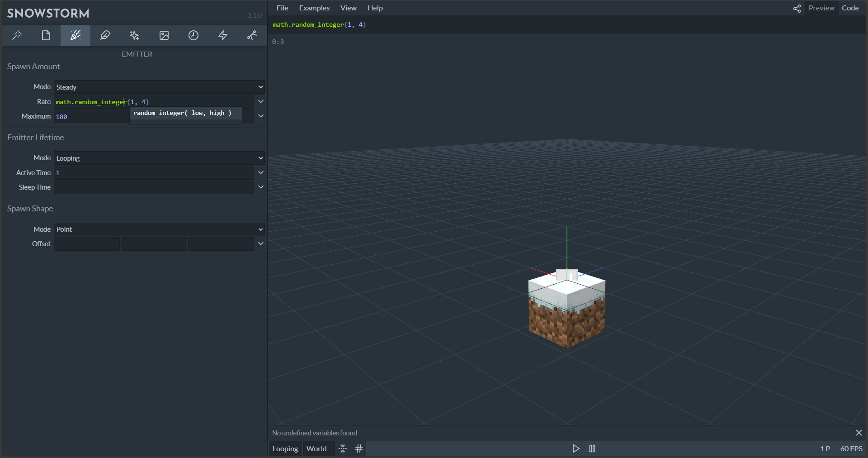This screenshot has width=868, height=458.
Task: Switch to the Code tab
Action: pos(850,8)
